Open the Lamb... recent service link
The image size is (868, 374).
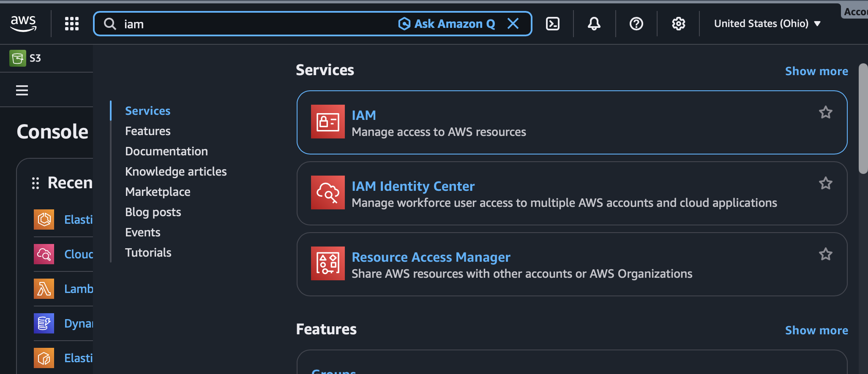coord(79,289)
